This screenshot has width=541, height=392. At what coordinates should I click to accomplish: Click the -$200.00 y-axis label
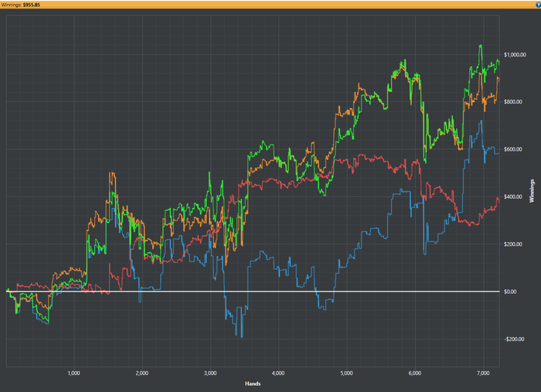pos(514,339)
